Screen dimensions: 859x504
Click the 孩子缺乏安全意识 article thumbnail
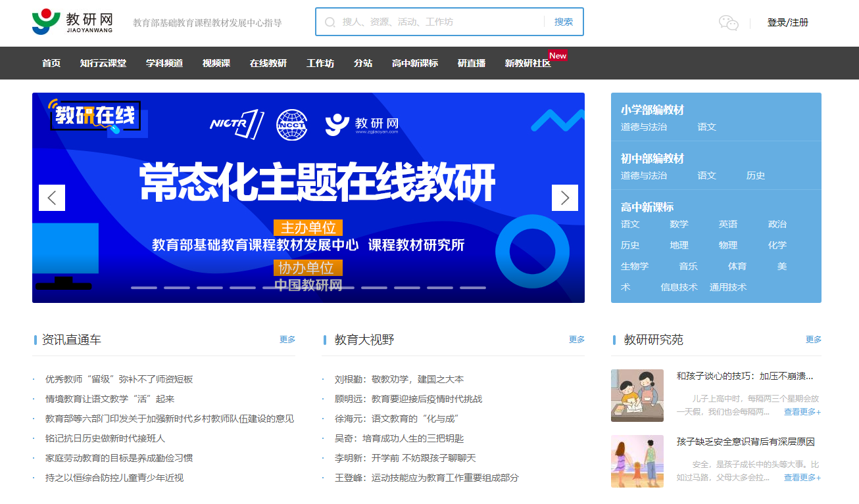637,461
